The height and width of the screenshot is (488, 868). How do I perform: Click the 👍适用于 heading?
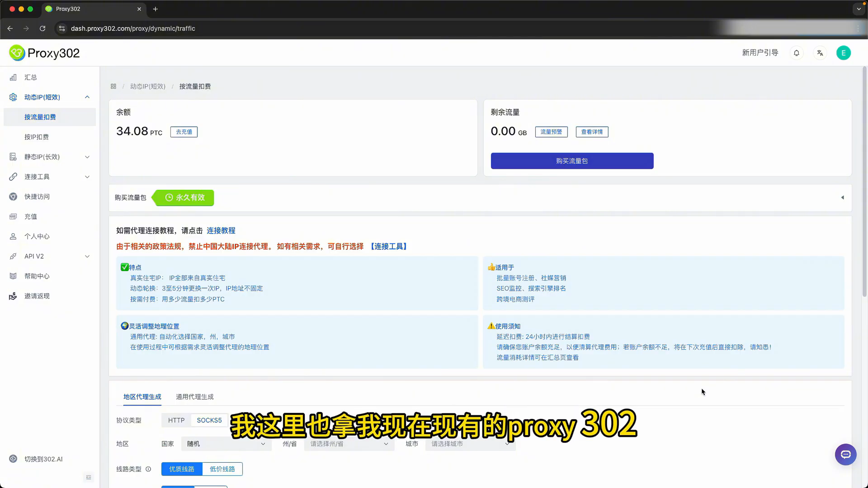point(501,267)
